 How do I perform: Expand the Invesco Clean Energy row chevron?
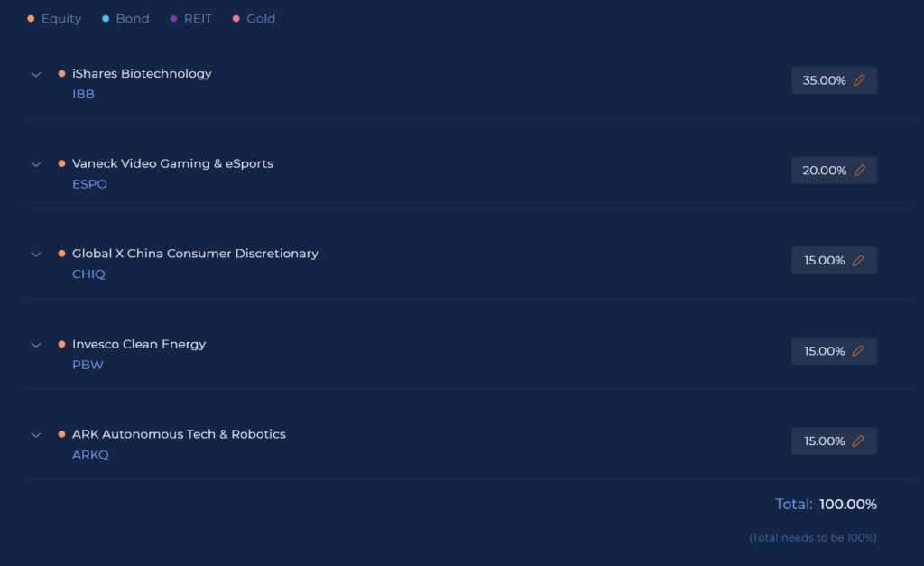(x=36, y=345)
